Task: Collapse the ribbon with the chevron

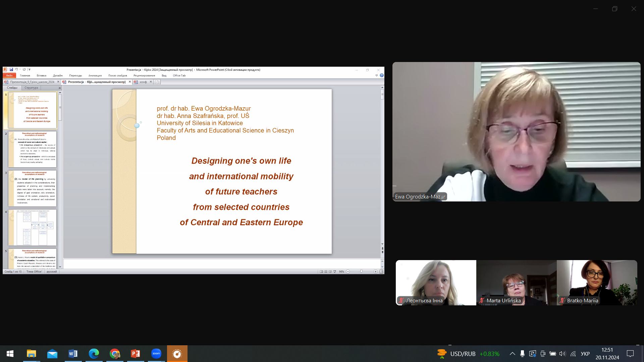Action: tap(376, 75)
